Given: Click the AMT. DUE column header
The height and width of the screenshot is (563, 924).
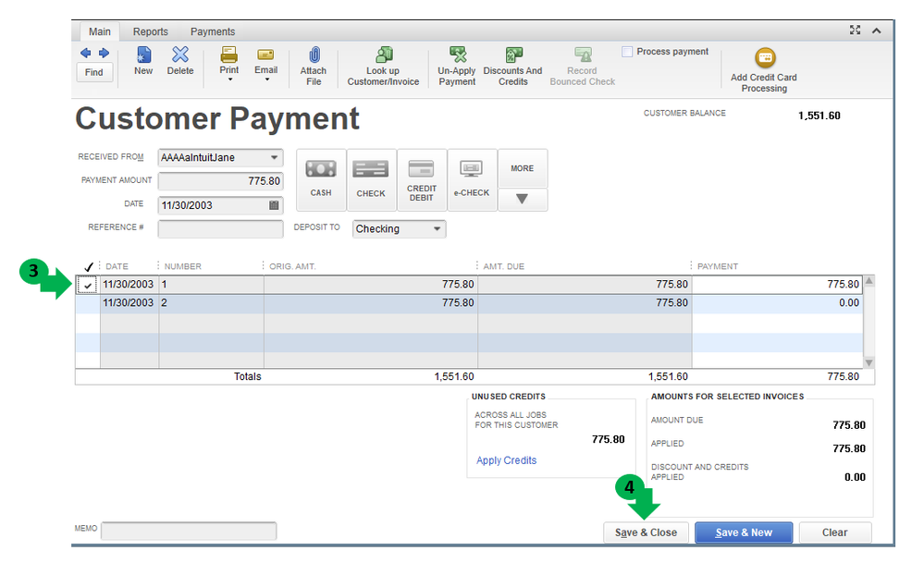Looking at the screenshot, I should 504,267.
